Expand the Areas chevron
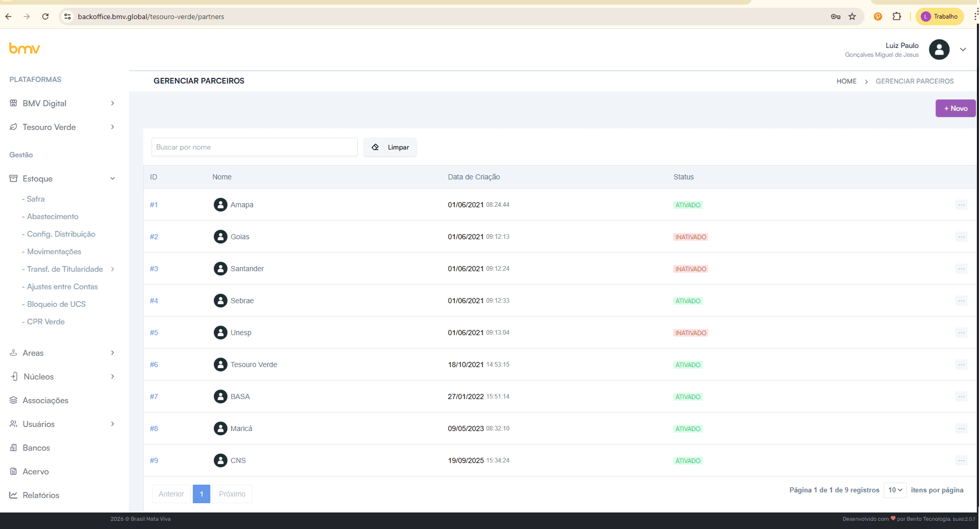 coord(112,353)
